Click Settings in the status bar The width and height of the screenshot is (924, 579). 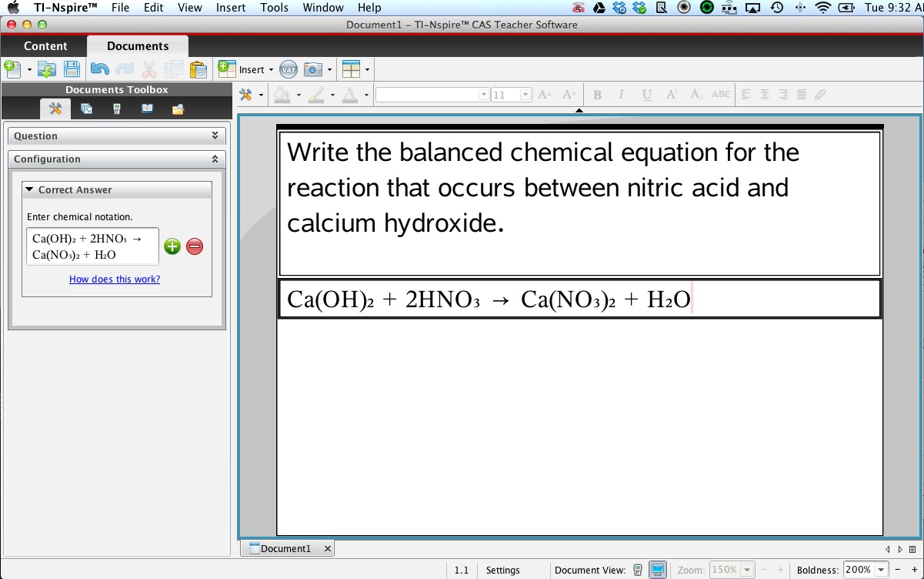(x=502, y=571)
